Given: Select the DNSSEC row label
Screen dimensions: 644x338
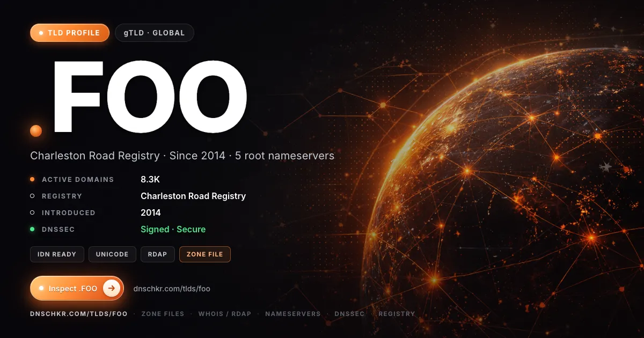Looking at the screenshot, I should click(x=58, y=230).
